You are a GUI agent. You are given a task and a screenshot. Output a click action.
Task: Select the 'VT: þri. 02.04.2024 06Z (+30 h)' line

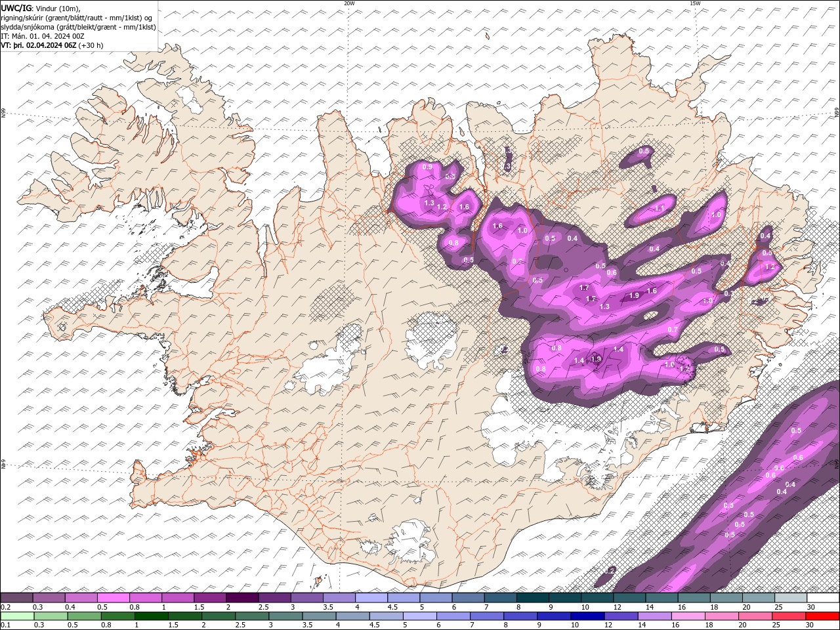click(x=52, y=45)
